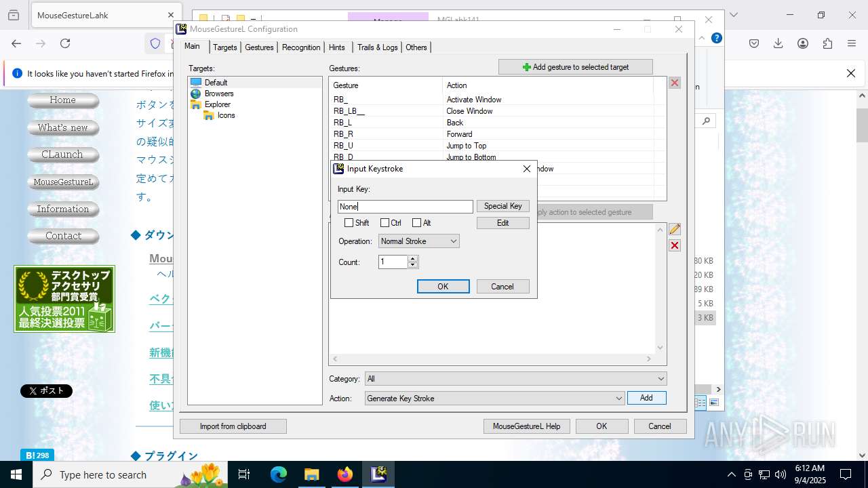Image resolution: width=868 pixels, height=488 pixels.
Task: Open CLaunch sidebar link
Action: coord(63,155)
